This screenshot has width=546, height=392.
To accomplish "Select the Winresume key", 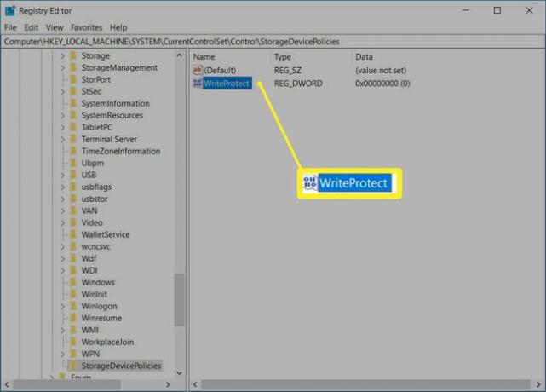I will click(101, 318).
